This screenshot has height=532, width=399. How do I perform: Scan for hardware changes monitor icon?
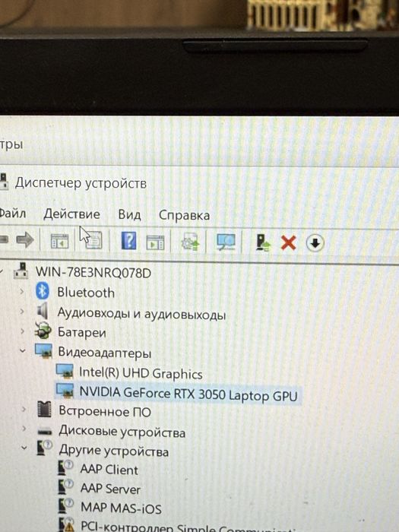pyautogui.click(x=226, y=242)
